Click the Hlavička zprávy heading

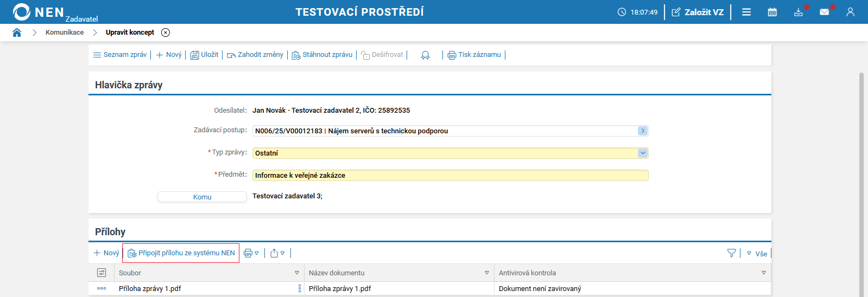(x=129, y=85)
